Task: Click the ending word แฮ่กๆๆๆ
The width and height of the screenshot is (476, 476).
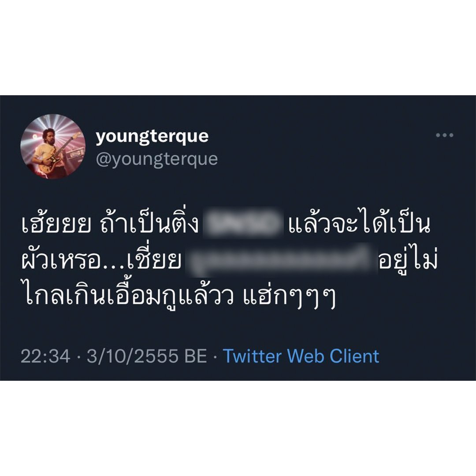Action: [x=289, y=295]
